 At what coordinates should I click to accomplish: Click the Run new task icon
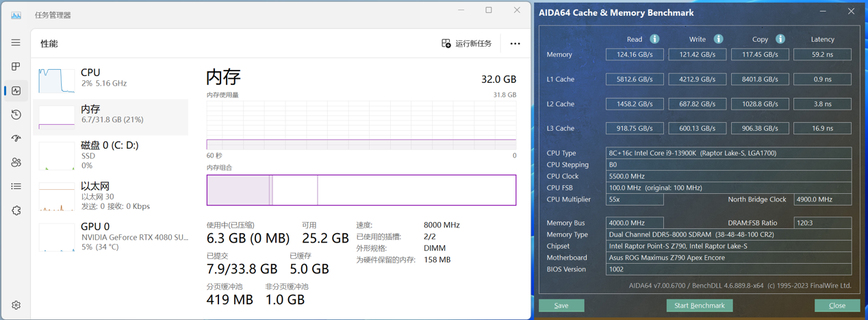tap(446, 43)
